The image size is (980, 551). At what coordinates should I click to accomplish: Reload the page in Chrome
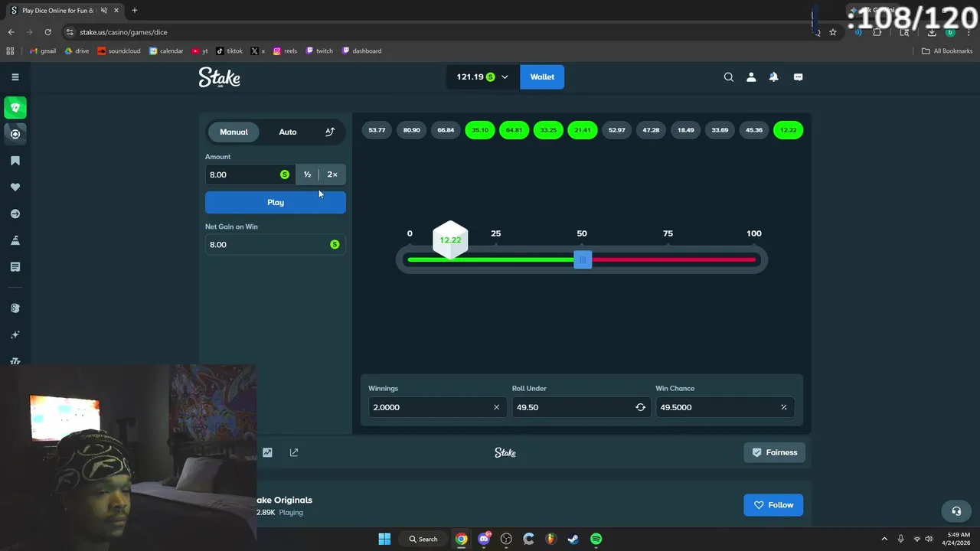point(47,32)
